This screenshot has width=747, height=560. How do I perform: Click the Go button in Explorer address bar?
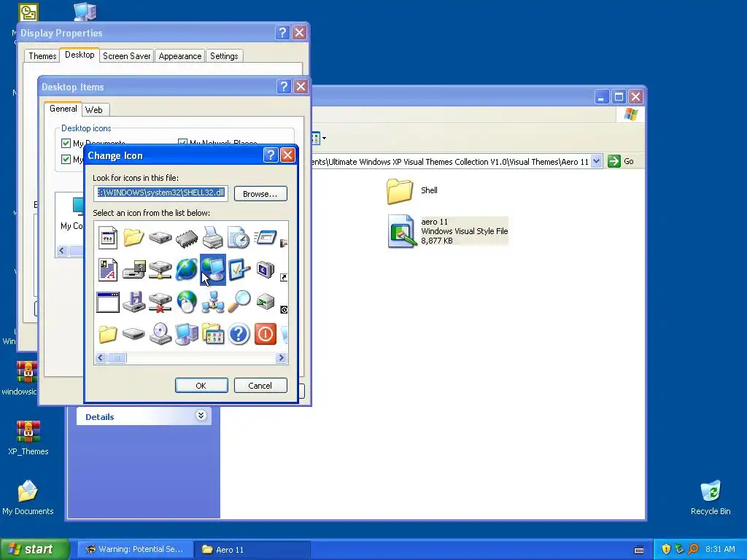click(622, 161)
